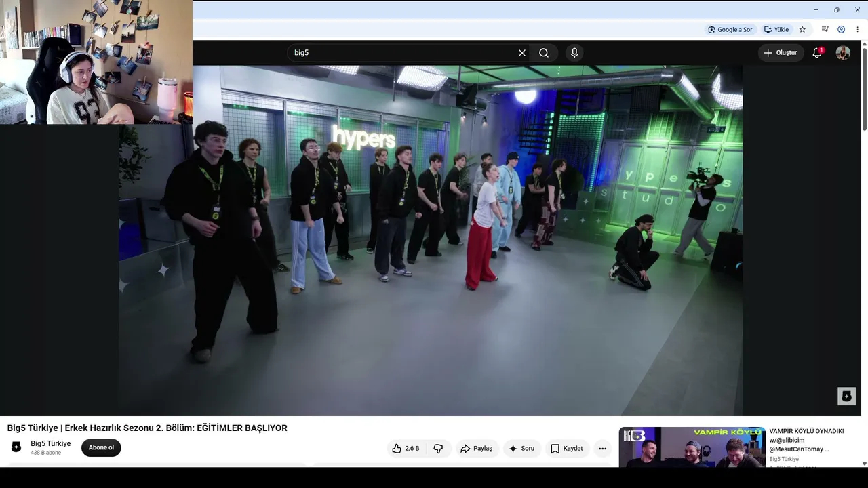Click the Yükle install button
The width and height of the screenshot is (868, 488).
pos(776,30)
